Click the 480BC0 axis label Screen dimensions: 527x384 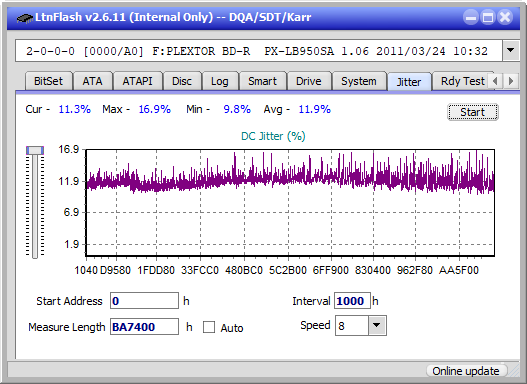244,270
